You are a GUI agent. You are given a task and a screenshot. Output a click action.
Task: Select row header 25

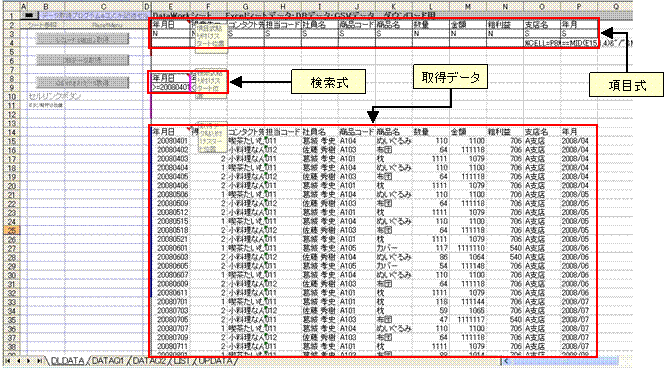pos(11,230)
